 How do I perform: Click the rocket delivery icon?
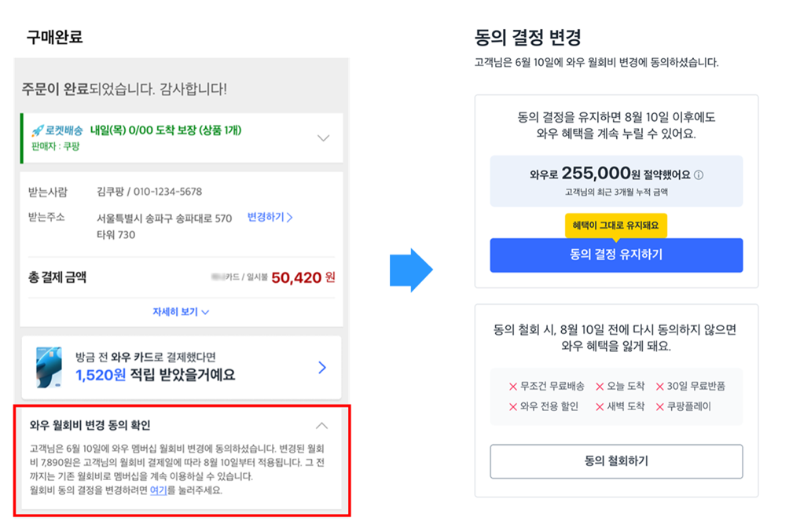point(36,131)
